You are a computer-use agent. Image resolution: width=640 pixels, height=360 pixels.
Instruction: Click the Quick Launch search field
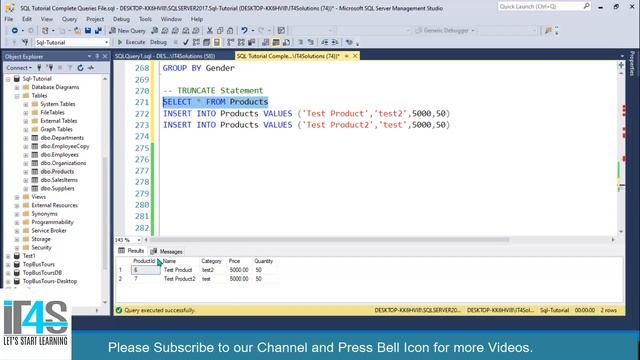point(544,7)
